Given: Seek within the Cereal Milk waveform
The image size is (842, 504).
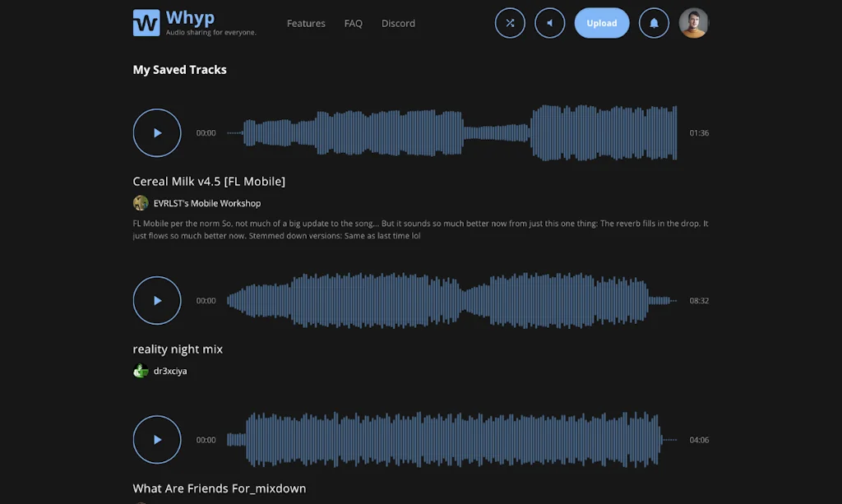Looking at the screenshot, I should pos(452,132).
